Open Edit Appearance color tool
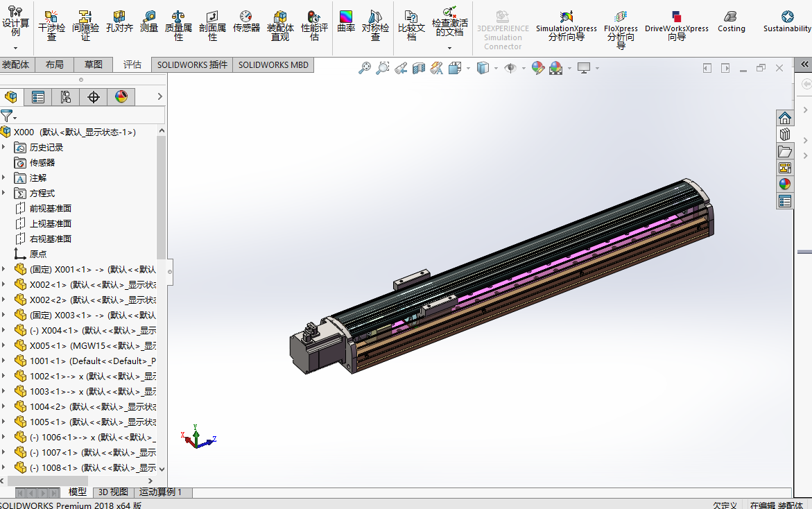The width and height of the screenshot is (812, 509). [x=539, y=67]
